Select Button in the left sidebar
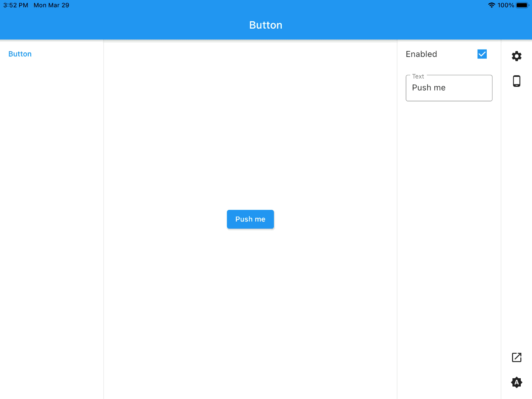The image size is (532, 399). point(20,54)
